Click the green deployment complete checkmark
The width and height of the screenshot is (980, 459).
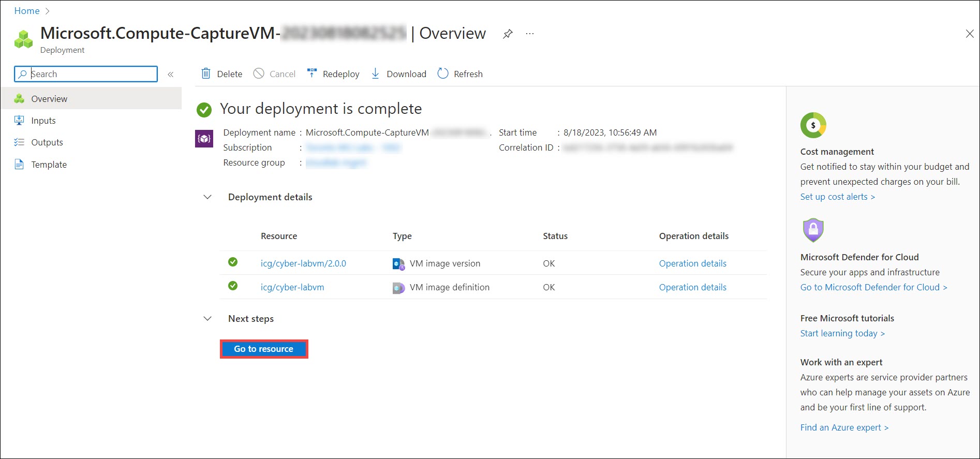coord(204,110)
